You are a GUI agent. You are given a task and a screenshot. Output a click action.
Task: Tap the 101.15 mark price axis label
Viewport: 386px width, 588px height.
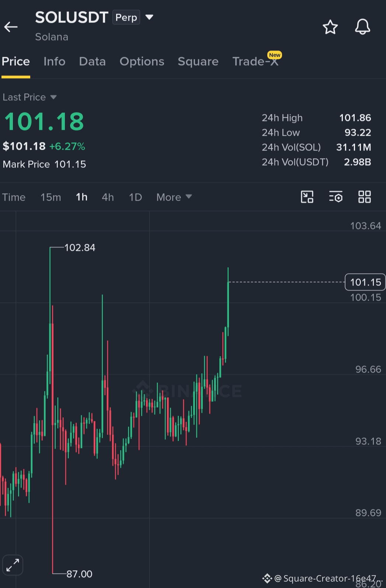(x=365, y=282)
